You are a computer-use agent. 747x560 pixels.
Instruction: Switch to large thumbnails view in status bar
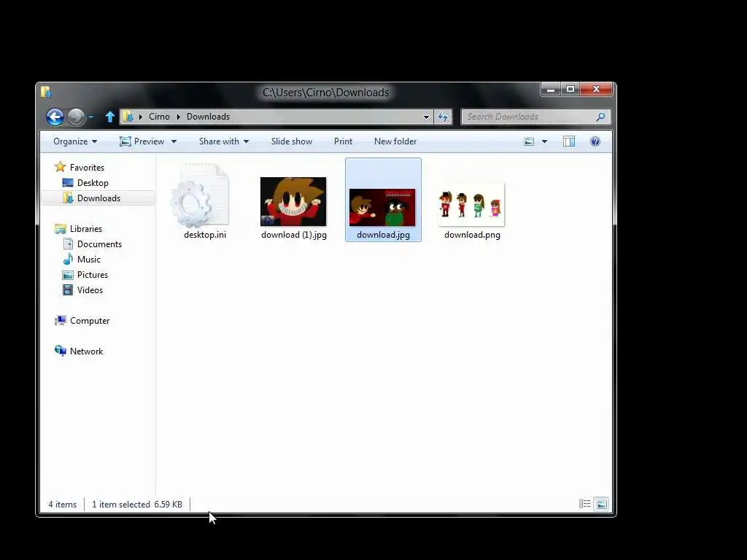coord(602,504)
